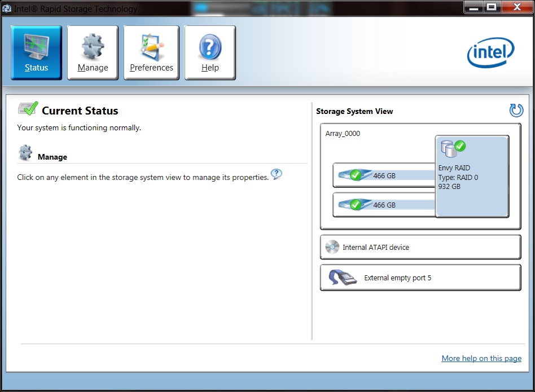Click the Current Status checkmark drive icon

tap(28, 109)
